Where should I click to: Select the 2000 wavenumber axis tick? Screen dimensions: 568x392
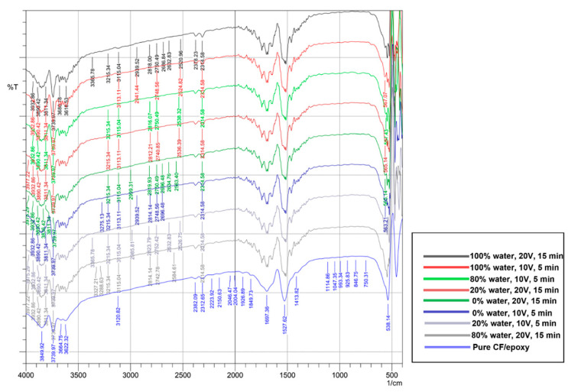click(235, 375)
